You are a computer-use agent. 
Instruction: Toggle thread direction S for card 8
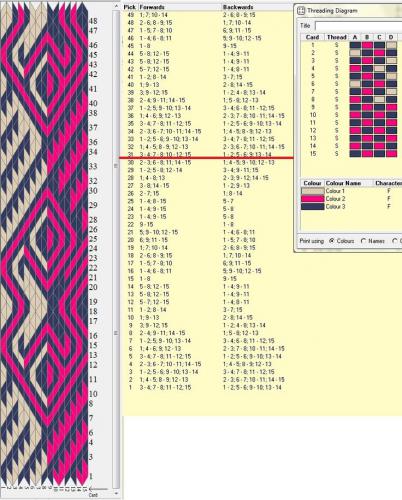(x=337, y=99)
